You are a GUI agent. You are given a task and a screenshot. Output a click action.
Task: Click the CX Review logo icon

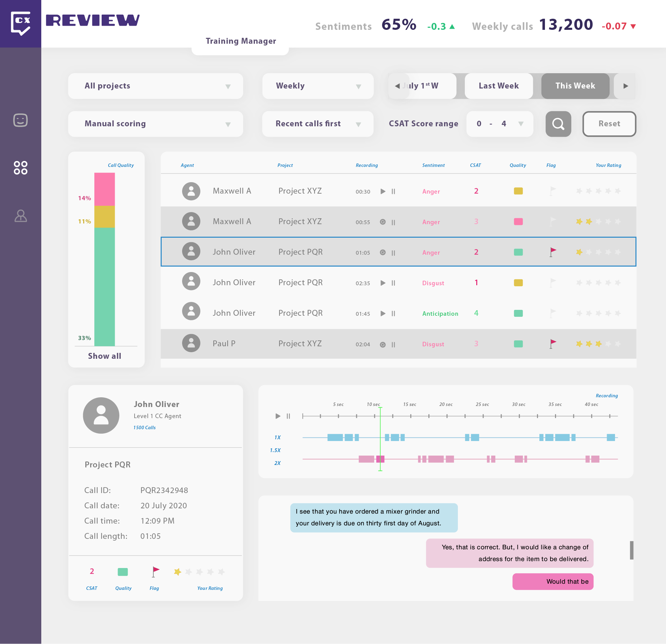20,23
